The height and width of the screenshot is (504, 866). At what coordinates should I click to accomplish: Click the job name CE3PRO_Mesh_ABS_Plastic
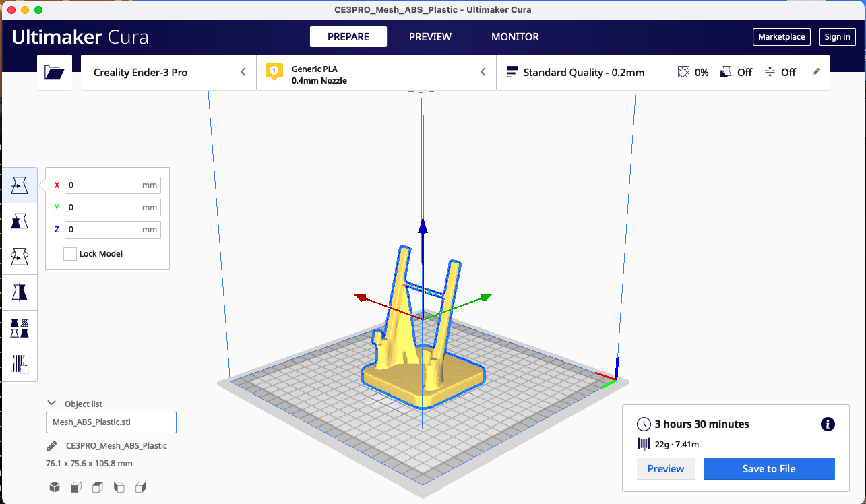[x=117, y=446]
